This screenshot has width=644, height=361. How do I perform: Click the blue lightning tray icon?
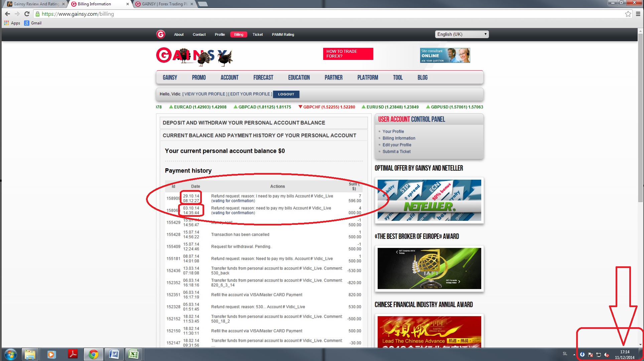[x=582, y=355]
